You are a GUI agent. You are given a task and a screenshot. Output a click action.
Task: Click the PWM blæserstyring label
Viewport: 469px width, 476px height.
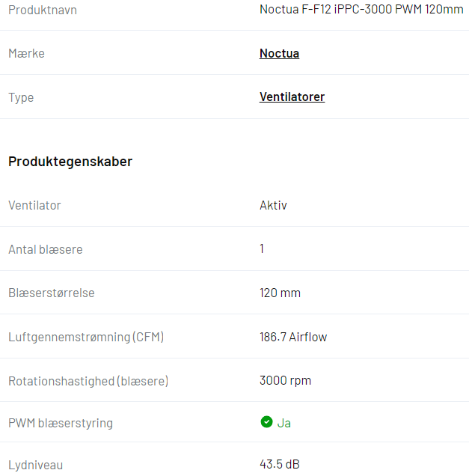click(61, 423)
